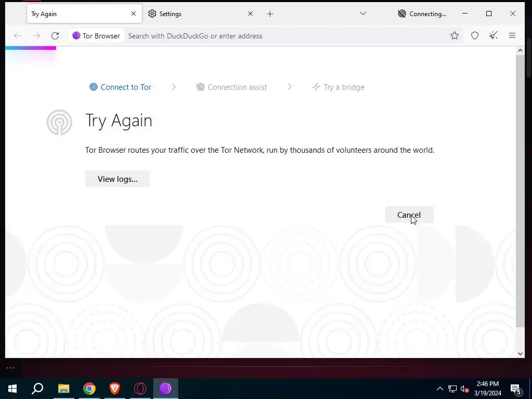This screenshot has height=399, width=532.
Task: Click the New Identity broom icon
Action: point(494,35)
